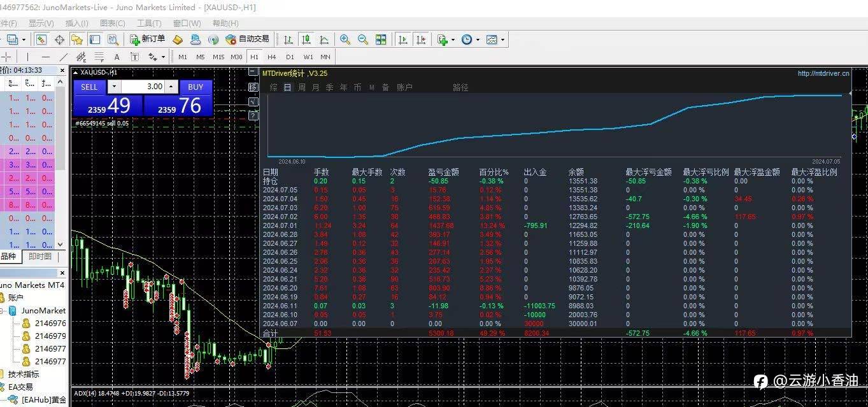Zoom out the chart with magnifier minus
The image size is (868, 407).
click(363, 39)
